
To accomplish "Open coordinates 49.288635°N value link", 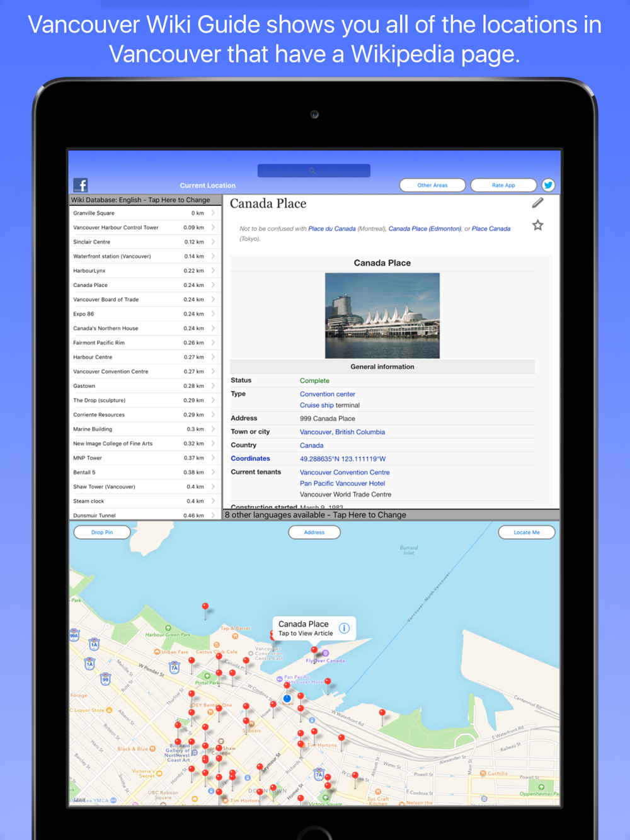I will (x=343, y=459).
